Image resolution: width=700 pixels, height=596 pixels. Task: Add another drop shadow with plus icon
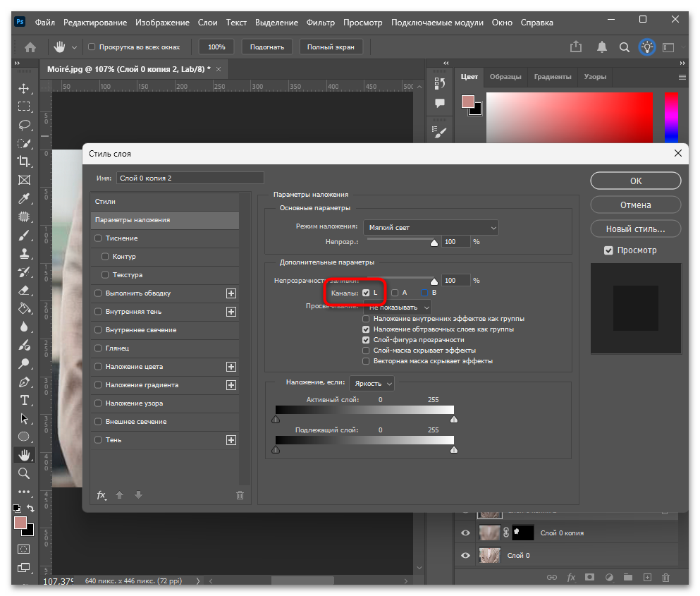pos(231,440)
